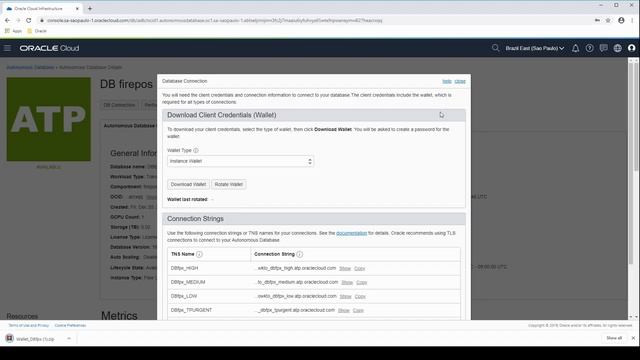Screen dimensions: 640x360
Task: Open the Brazil East (Sao Paulo) region dropdown
Action: 535,48
